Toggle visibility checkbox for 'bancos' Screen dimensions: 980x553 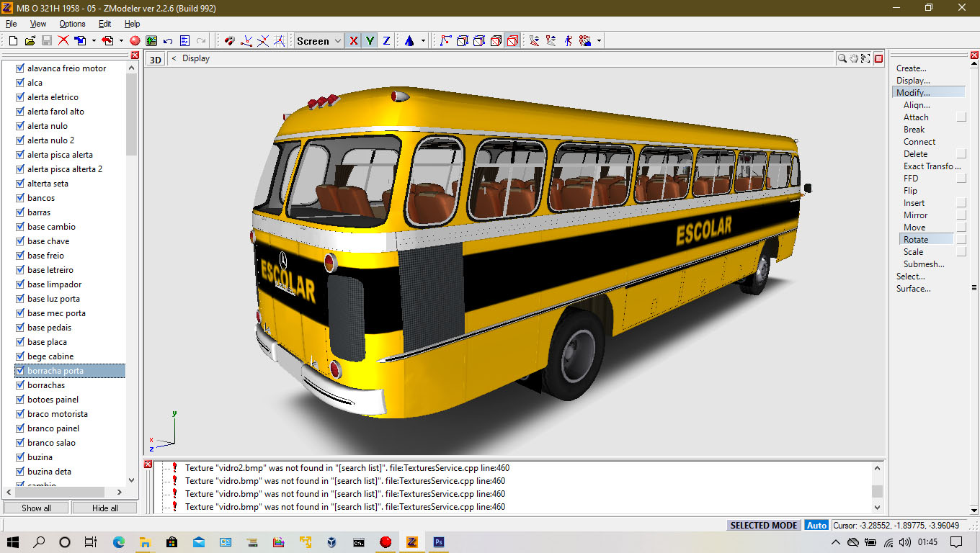click(20, 198)
